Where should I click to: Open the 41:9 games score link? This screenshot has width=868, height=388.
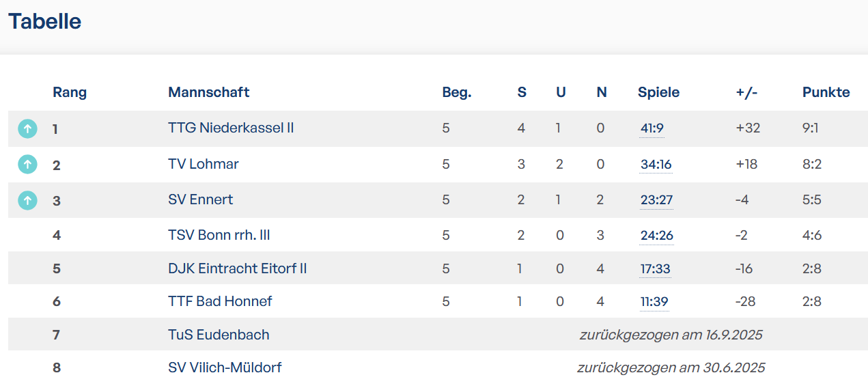[652, 128]
